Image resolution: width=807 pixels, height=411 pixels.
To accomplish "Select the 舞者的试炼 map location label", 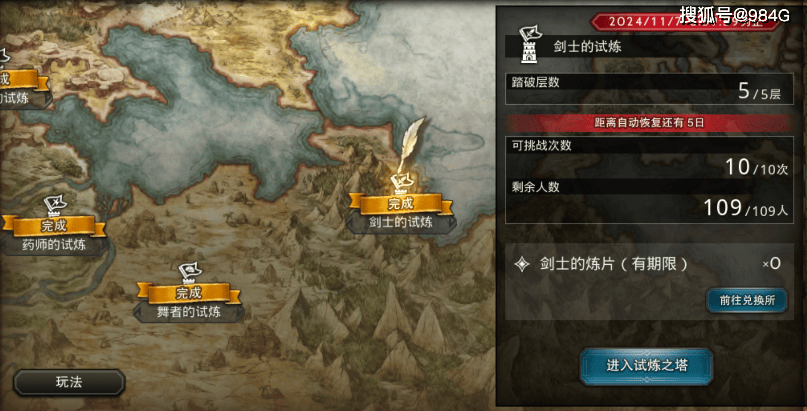I will [x=188, y=312].
